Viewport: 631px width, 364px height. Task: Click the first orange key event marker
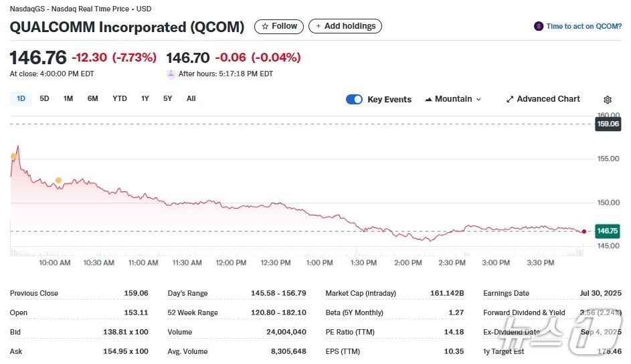pyautogui.click(x=13, y=156)
